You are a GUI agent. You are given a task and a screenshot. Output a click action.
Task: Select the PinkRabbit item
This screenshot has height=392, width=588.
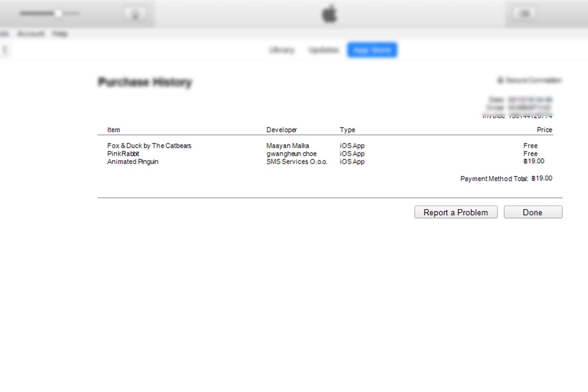(123, 154)
